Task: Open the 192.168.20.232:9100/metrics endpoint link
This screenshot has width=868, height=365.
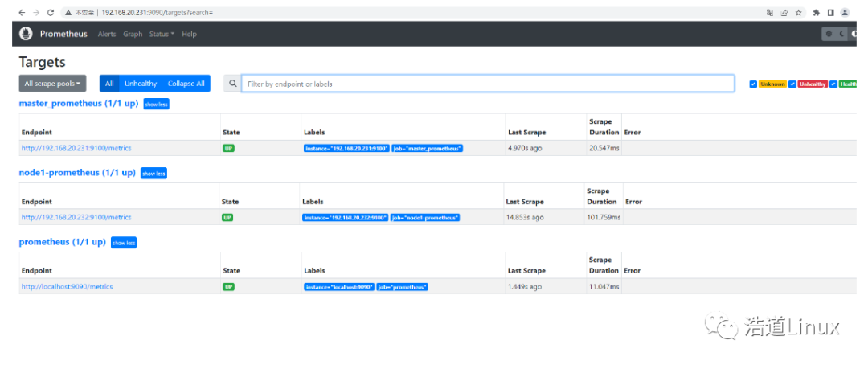Action: click(x=76, y=217)
